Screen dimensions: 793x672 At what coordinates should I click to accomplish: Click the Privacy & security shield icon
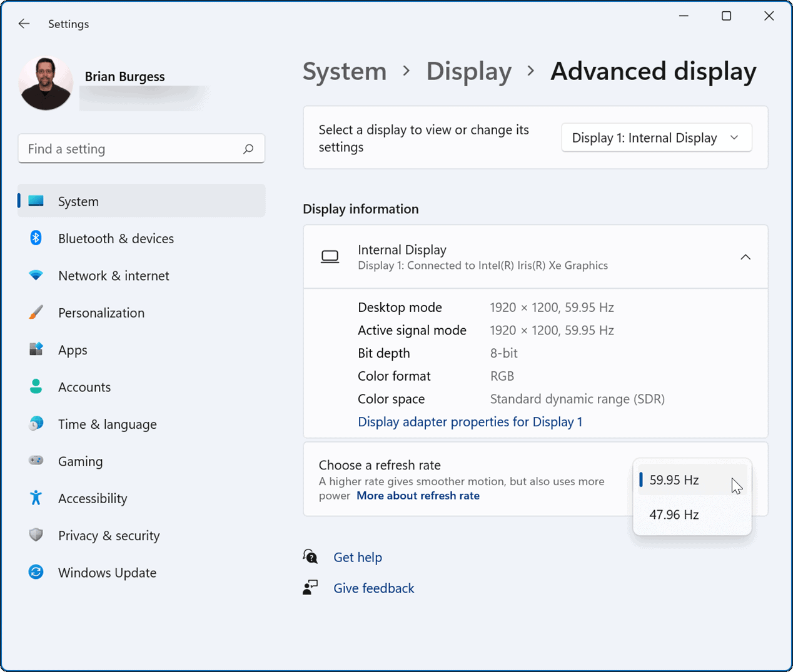[x=36, y=535]
